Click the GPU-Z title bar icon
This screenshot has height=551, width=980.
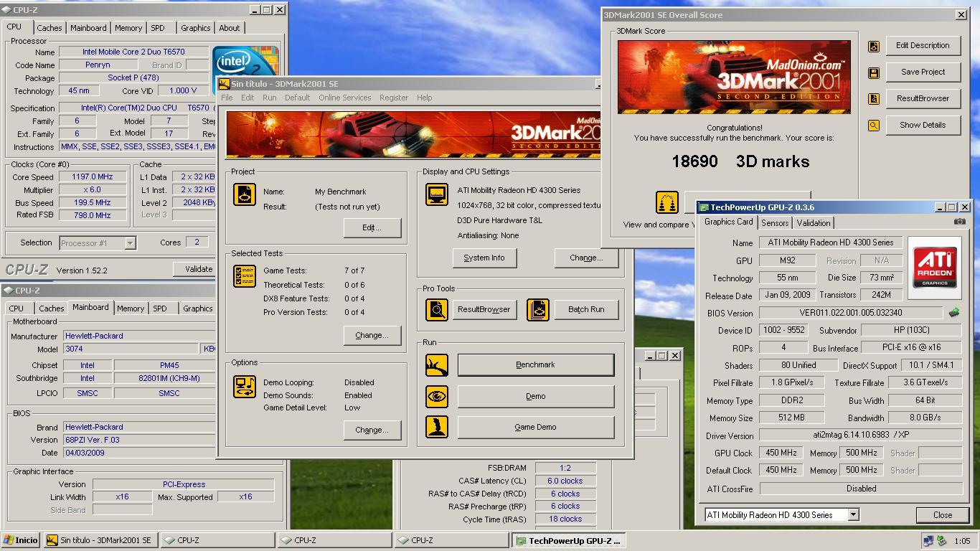pyautogui.click(x=704, y=207)
